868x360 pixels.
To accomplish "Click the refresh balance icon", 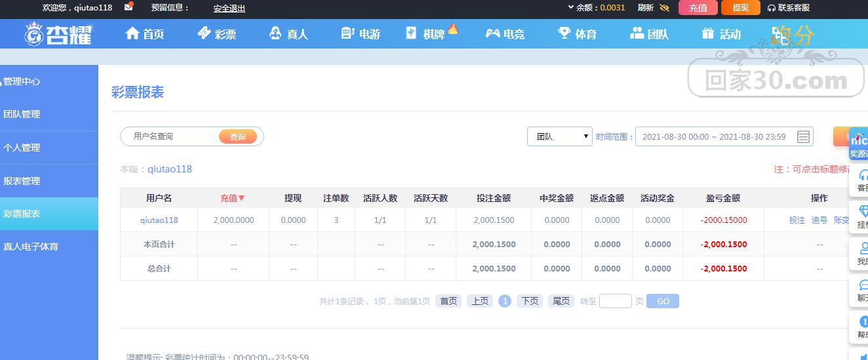I will click(x=664, y=8).
